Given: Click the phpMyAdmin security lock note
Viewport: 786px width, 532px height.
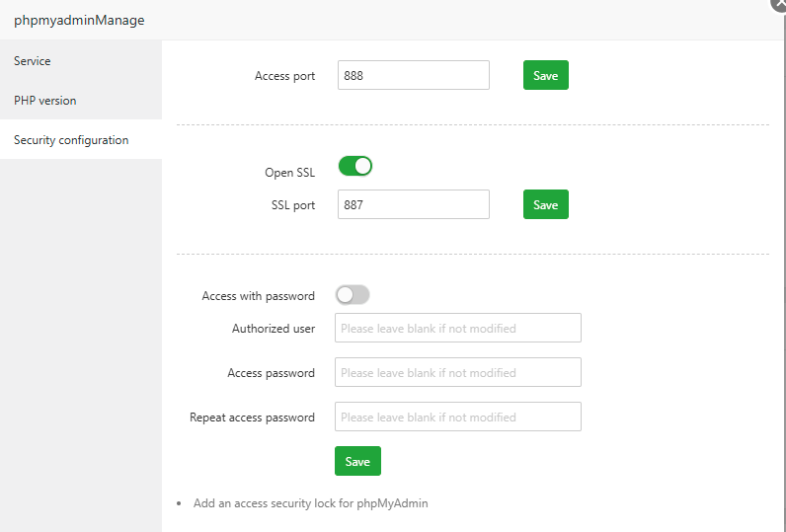Looking at the screenshot, I should (310, 503).
